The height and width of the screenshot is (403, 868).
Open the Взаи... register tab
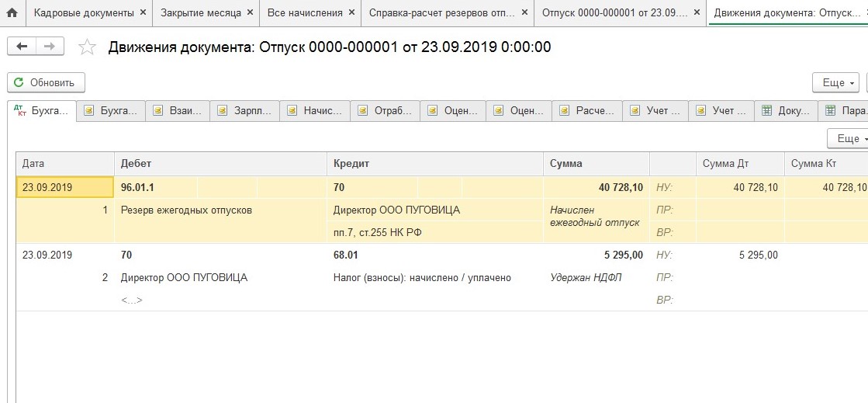pos(180,111)
